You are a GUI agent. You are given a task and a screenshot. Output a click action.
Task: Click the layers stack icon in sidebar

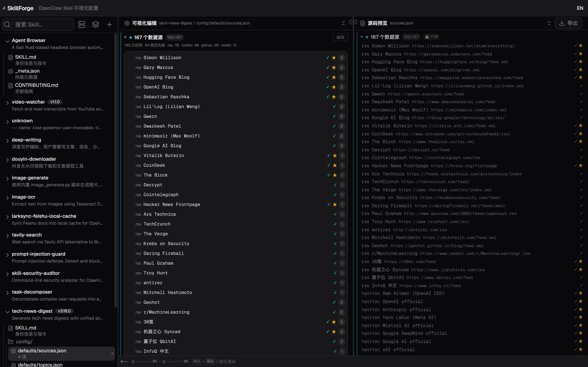pyautogui.click(x=96, y=24)
